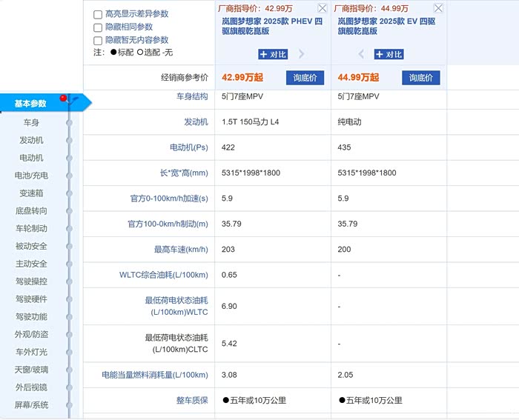The height and width of the screenshot is (420, 519).
Task: Jump to 车身 section in sidebar
Action: click(x=31, y=123)
